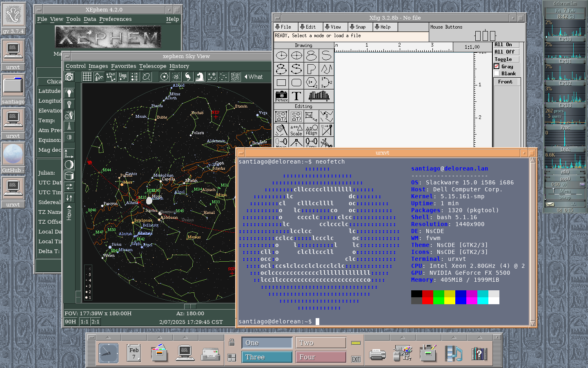Open the Telescope menu in Sky View
588x368 pixels.
pos(153,66)
